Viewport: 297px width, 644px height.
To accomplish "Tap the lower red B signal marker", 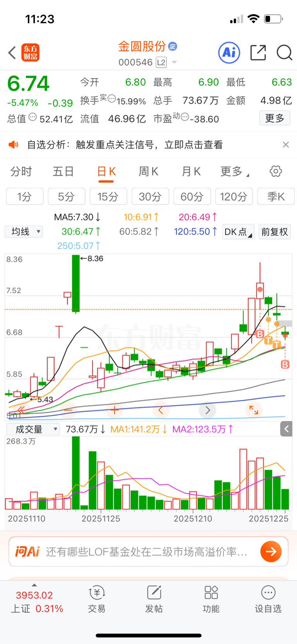I will tap(285, 364).
